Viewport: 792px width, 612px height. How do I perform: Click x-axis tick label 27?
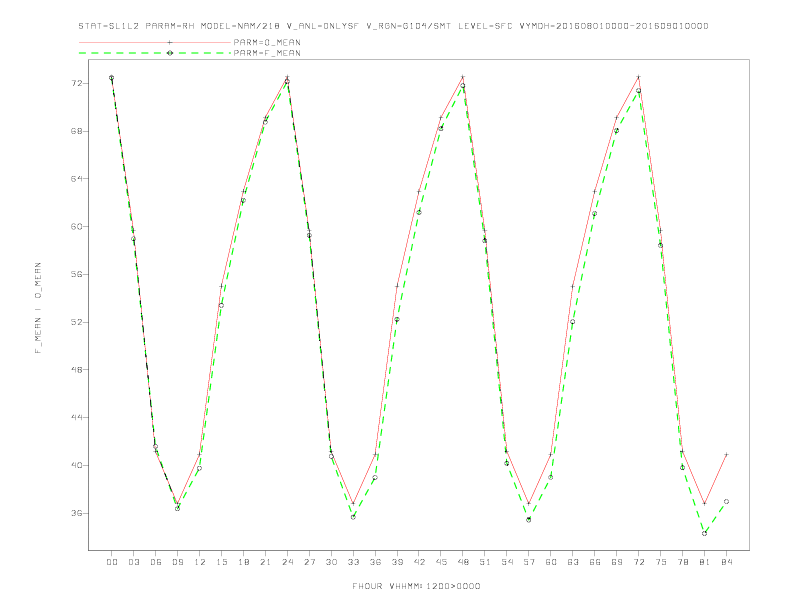point(309,562)
